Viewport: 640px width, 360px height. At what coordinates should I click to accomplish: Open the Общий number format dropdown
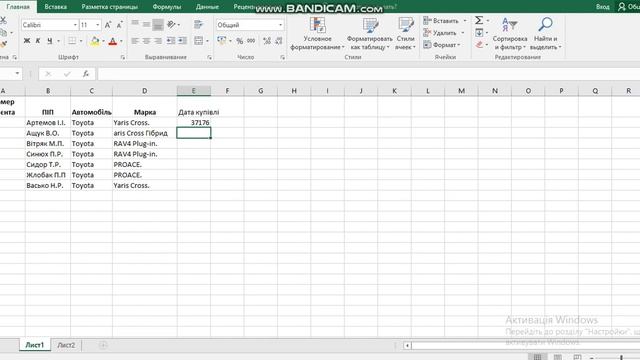(x=280, y=25)
